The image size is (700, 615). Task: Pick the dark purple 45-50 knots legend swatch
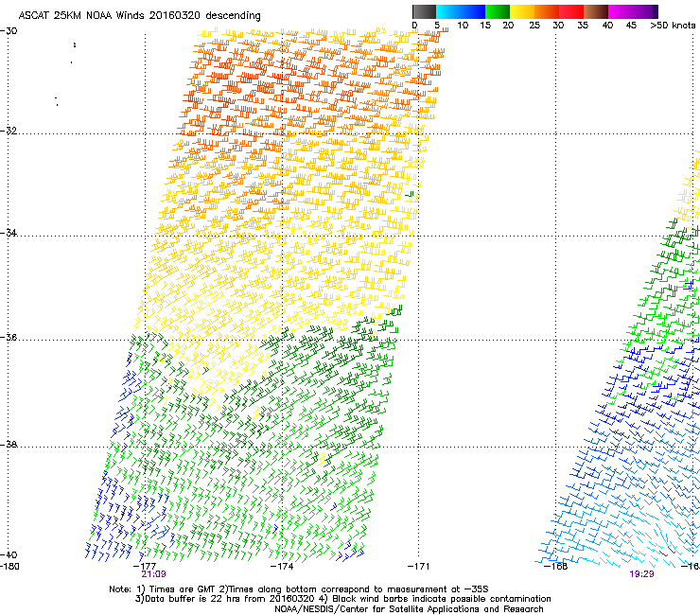(x=645, y=11)
